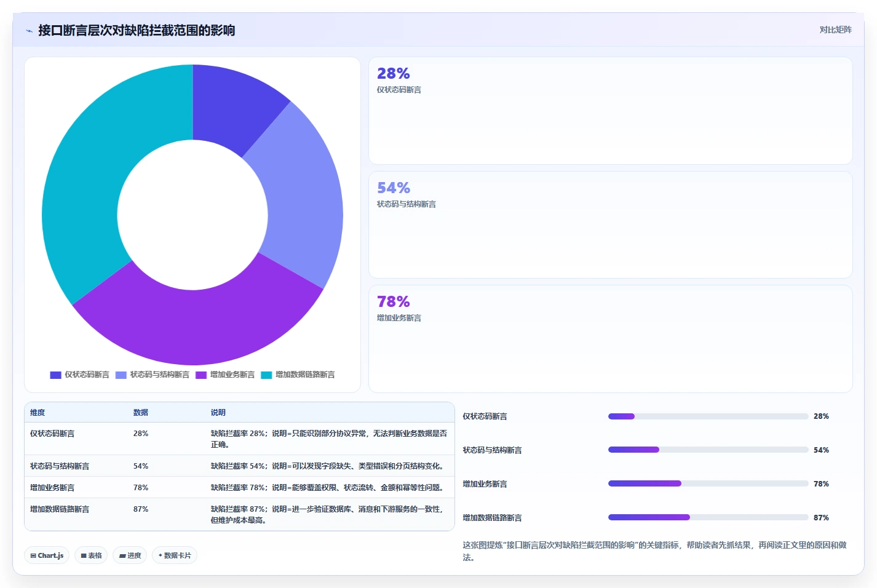Click the 仅状态码断言 progress bar
Image resolution: width=877 pixels, height=588 pixels.
[708, 416]
